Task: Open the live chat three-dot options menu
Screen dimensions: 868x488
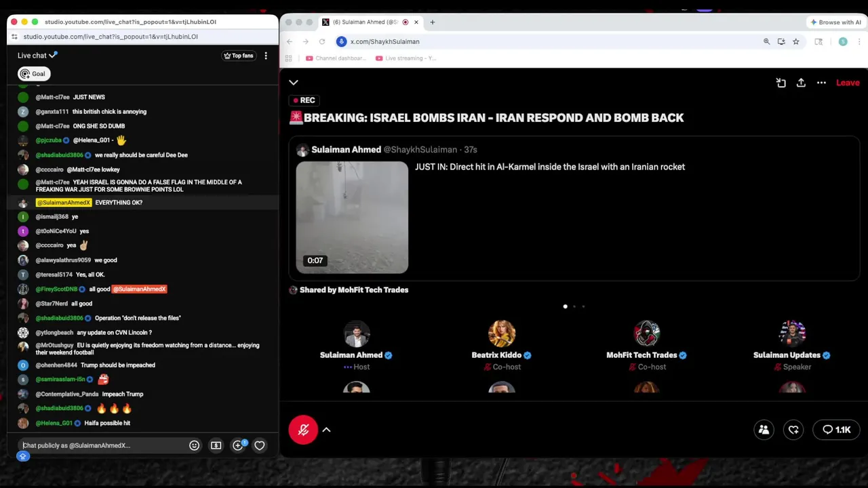Action: (266, 56)
